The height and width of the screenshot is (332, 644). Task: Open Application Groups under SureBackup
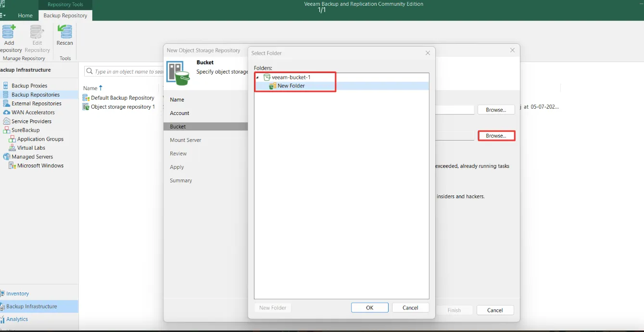40,139
